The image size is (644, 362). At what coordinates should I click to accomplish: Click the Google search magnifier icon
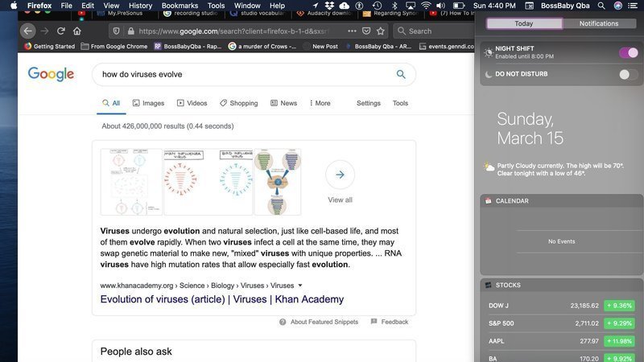click(401, 75)
